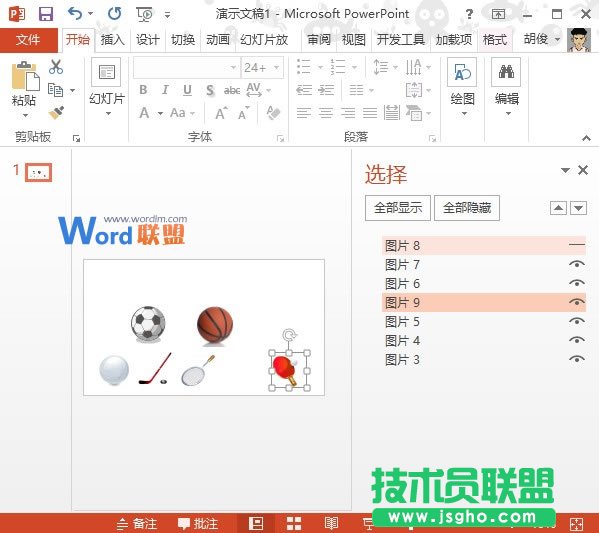Click the Undo arrow icon
This screenshot has width=599, height=533.
(x=75, y=14)
